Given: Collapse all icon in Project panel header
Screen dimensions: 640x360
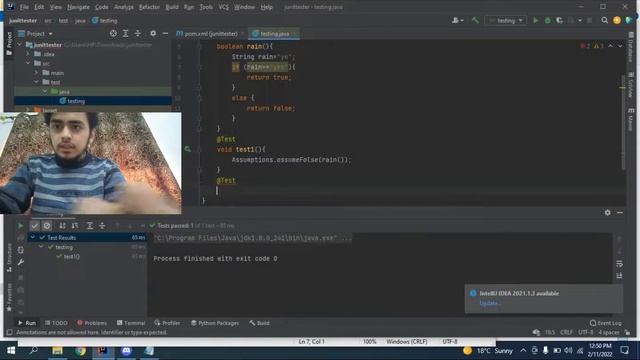Looking at the screenshot, I should [138, 33].
